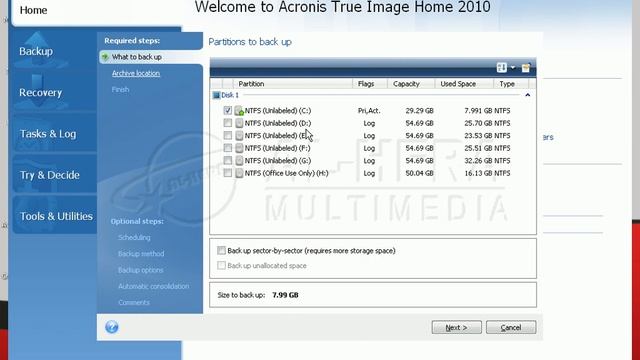The height and width of the screenshot is (360, 640).
Task: Toggle Back up unallocated space checkbox
Action: click(x=221, y=265)
